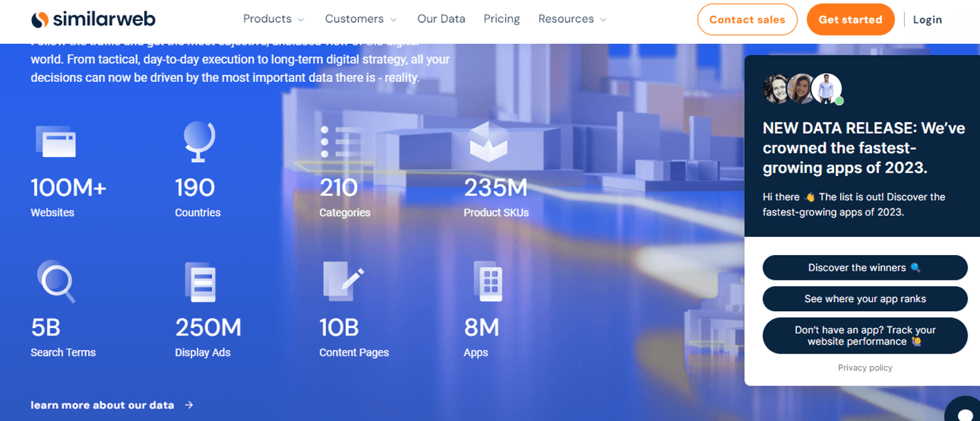
Task: Expand the Products dropdown menu
Action: (x=274, y=19)
